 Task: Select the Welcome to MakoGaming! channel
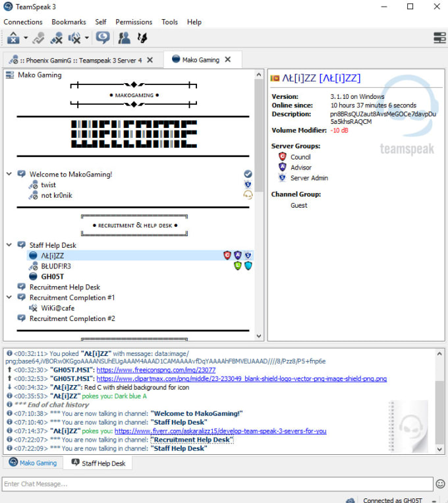click(70, 174)
